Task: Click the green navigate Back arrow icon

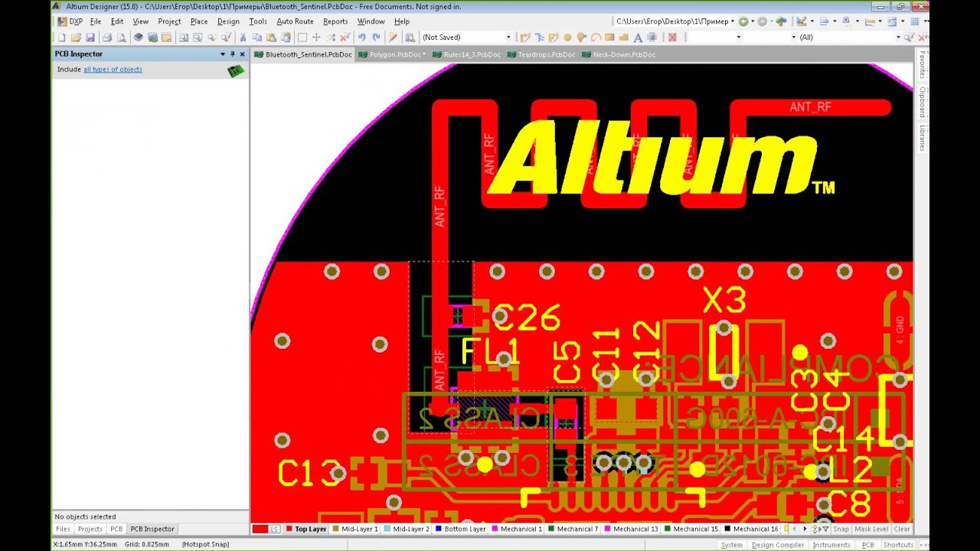Action: 743,21
